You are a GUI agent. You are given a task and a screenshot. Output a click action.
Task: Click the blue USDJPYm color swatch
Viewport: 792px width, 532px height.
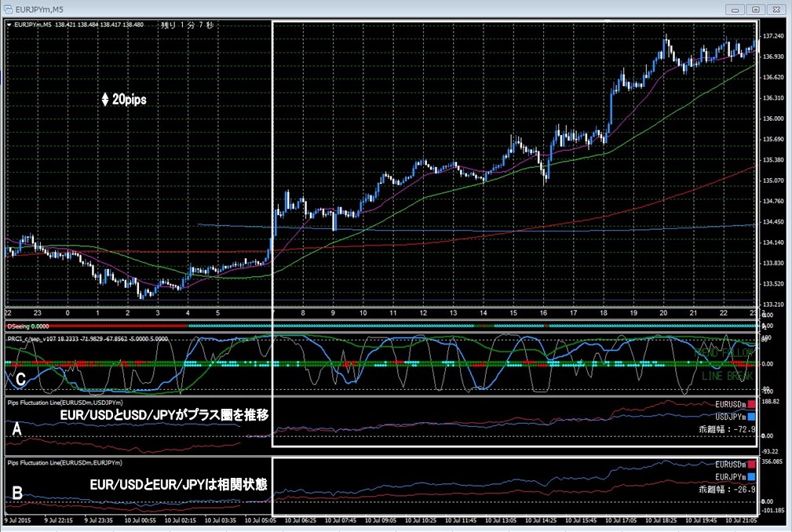752,417
